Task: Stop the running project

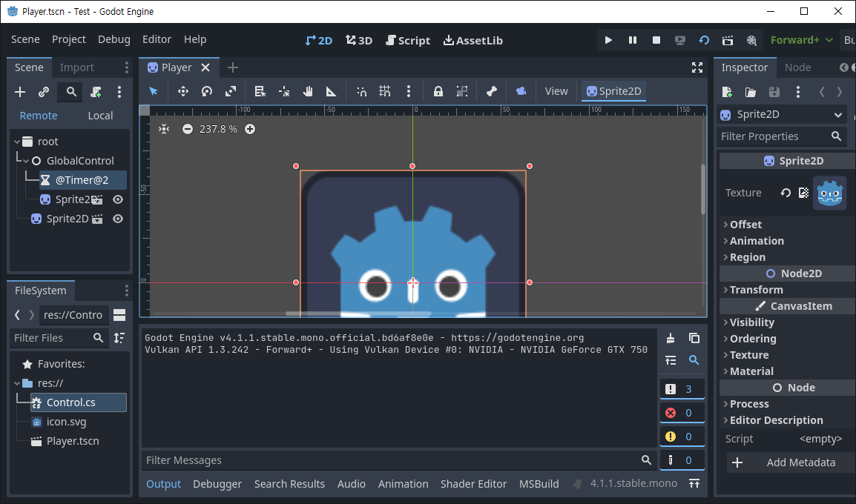Action: pyautogui.click(x=656, y=40)
